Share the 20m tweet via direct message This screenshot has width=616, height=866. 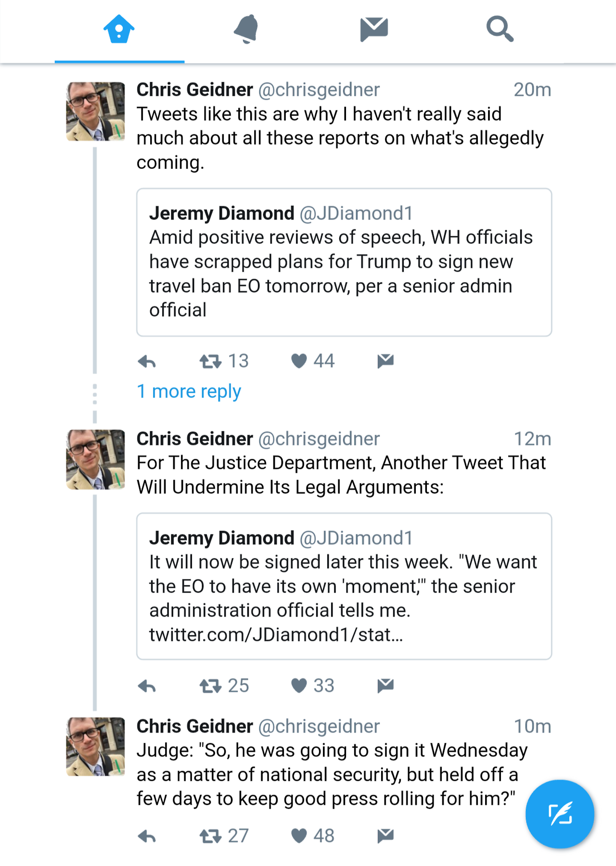click(x=385, y=361)
